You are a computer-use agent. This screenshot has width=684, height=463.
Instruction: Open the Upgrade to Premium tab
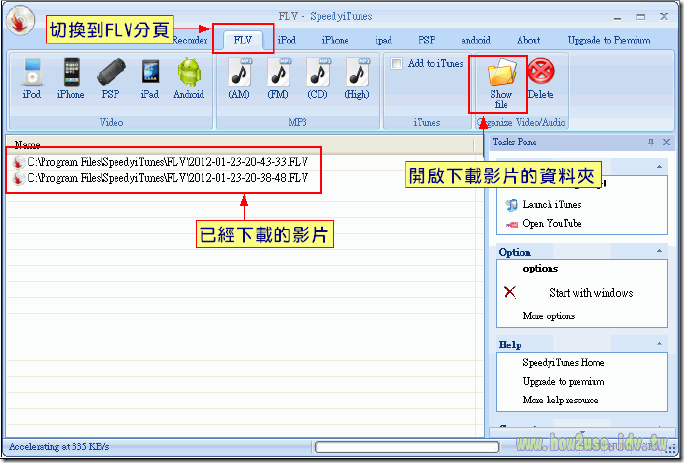pyautogui.click(x=608, y=40)
